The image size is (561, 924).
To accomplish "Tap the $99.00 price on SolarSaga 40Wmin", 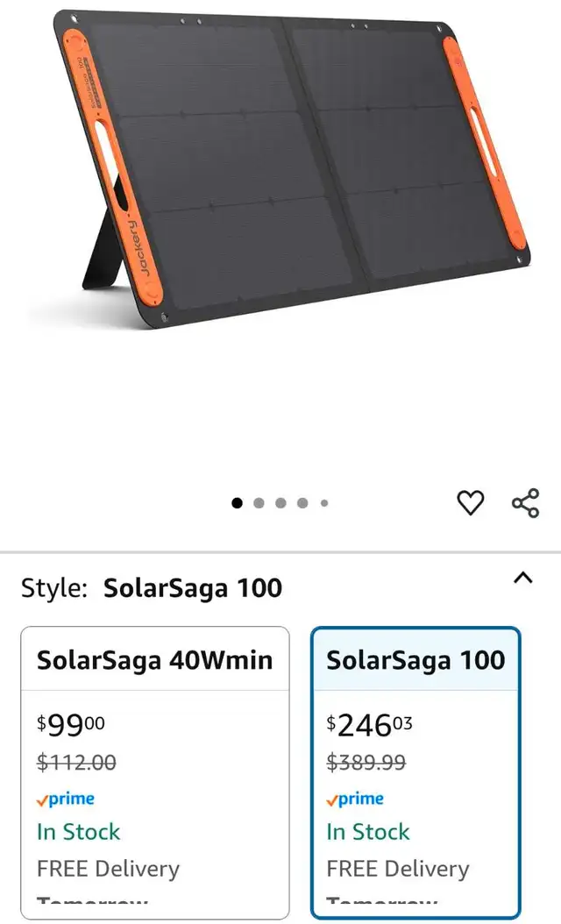I will (x=71, y=725).
